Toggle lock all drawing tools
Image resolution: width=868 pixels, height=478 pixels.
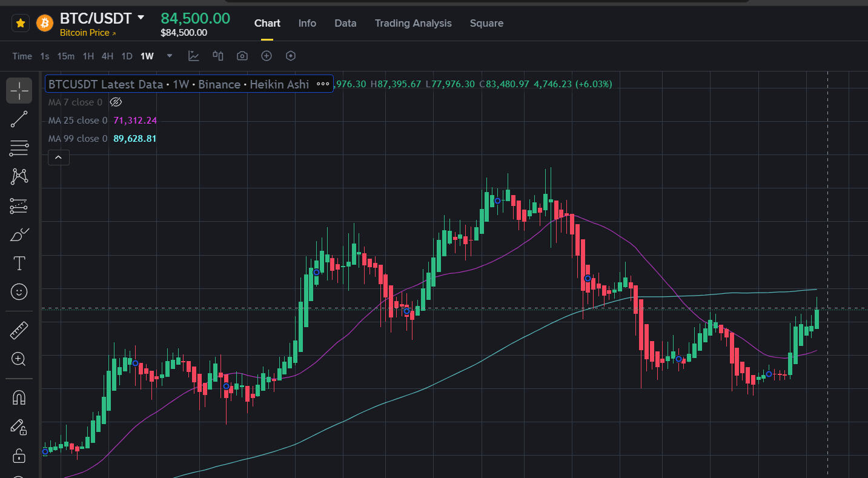pyautogui.click(x=19, y=455)
